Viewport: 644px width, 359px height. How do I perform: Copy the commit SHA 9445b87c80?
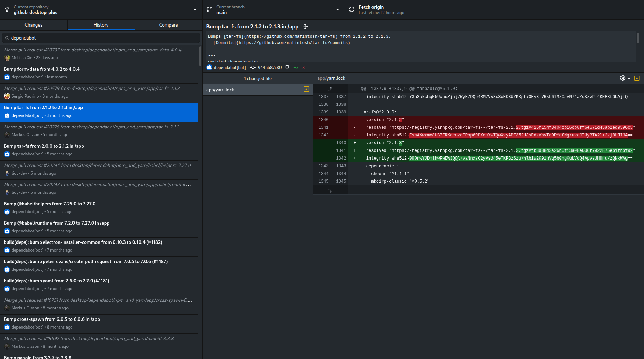click(286, 68)
